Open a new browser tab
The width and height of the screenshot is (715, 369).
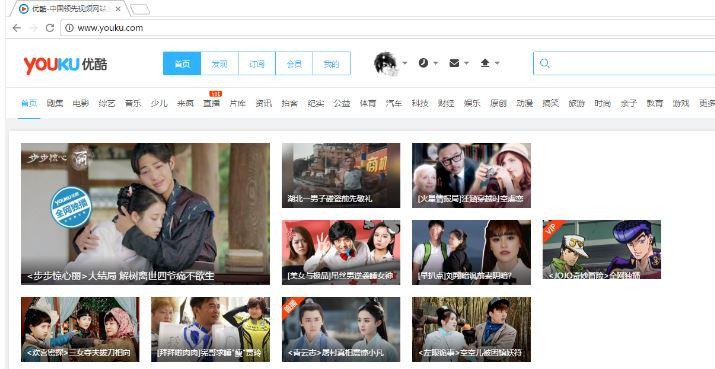(x=140, y=9)
